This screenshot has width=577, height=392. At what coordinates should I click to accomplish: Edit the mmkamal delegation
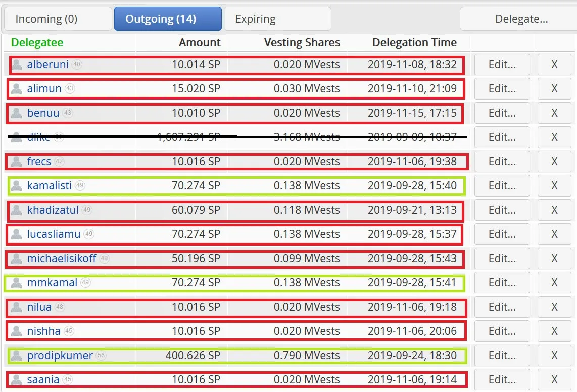(502, 283)
